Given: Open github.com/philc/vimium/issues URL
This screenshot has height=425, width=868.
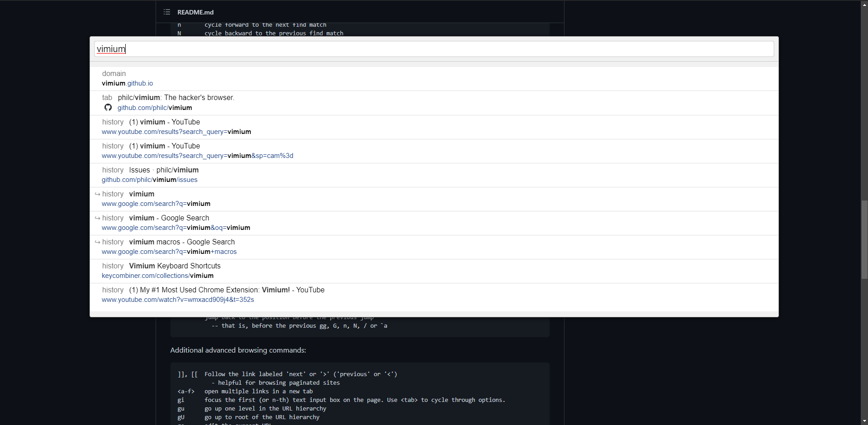Looking at the screenshot, I should tap(150, 180).
